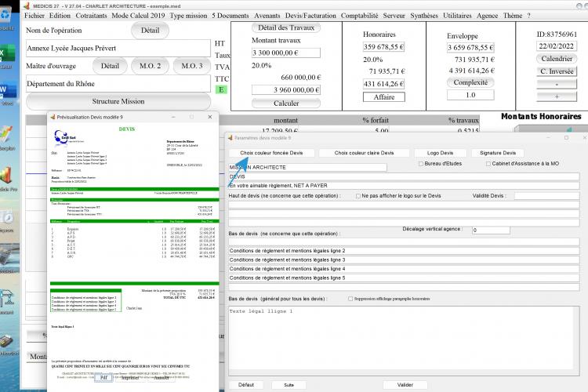Open the Thème menu
The image size is (588, 392).
click(x=513, y=16)
